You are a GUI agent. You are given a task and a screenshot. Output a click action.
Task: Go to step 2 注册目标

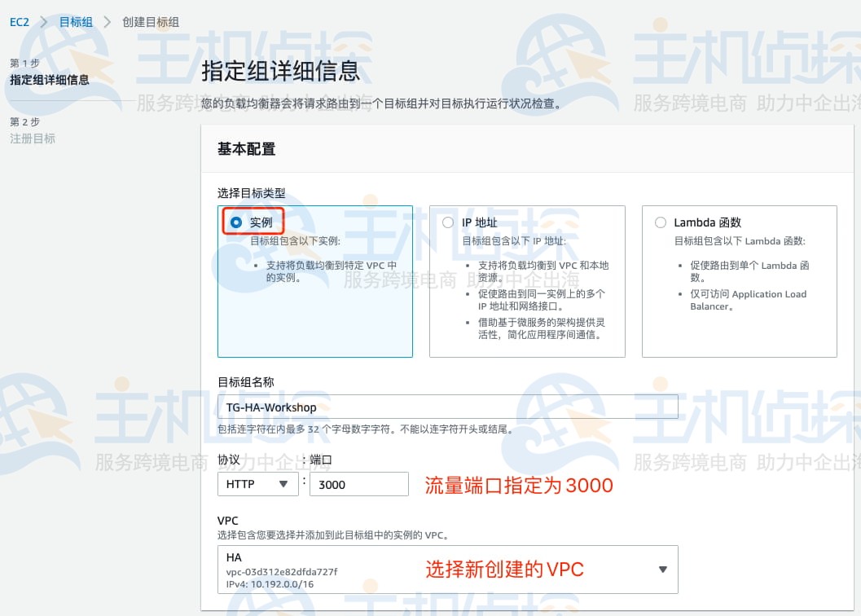(33, 139)
